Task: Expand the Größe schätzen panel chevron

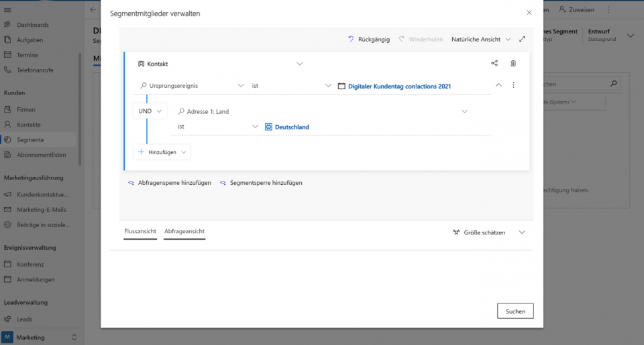Action: (523, 232)
